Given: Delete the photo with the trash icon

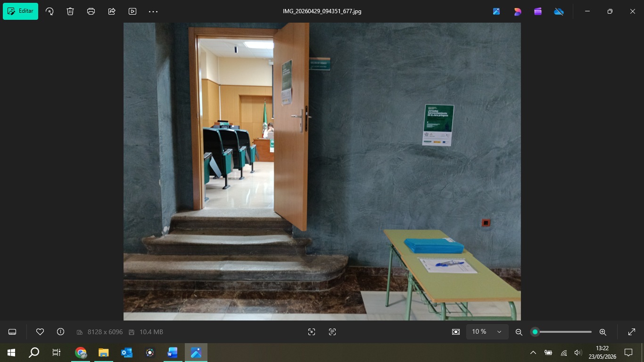Looking at the screenshot, I should click(70, 11).
